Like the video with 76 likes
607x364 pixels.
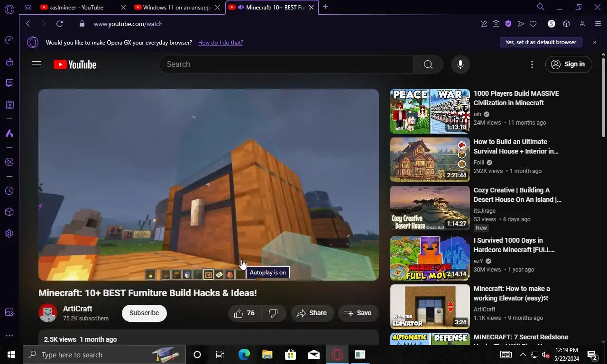245,313
